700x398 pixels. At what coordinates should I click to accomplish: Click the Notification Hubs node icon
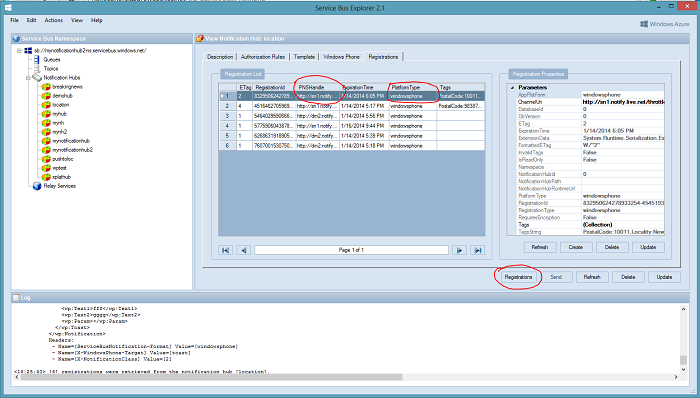(37, 78)
